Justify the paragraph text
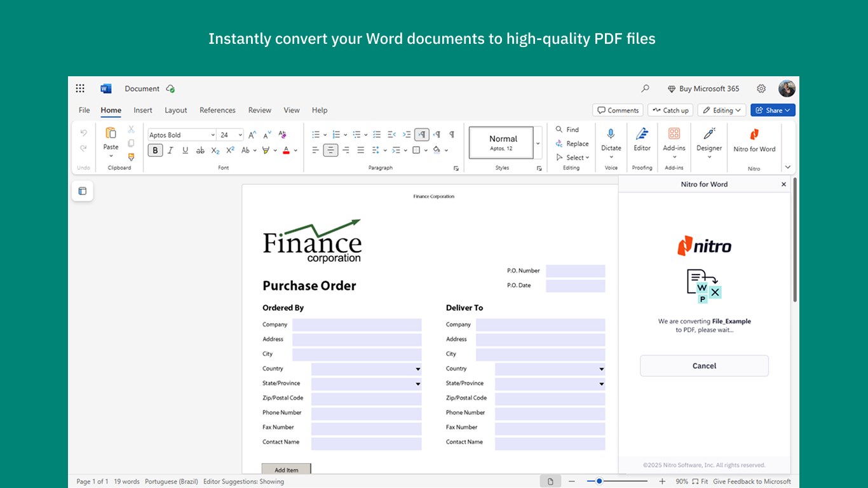This screenshot has width=868, height=488. 361,151
